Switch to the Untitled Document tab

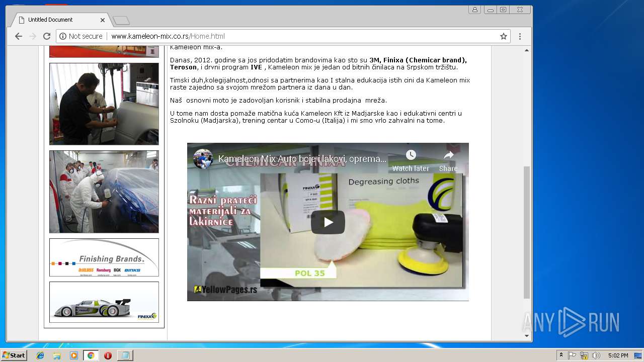(x=61, y=20)
